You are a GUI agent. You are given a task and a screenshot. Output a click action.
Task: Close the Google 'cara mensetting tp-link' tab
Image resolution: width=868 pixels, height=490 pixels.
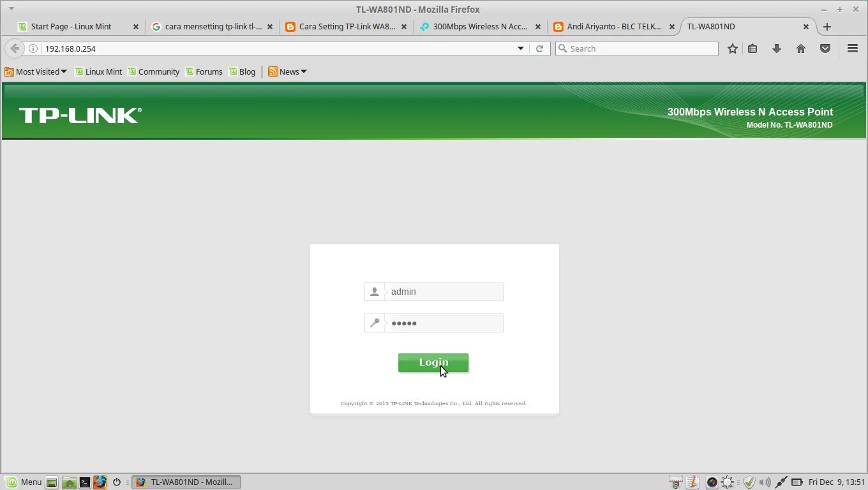click(269, 27)
